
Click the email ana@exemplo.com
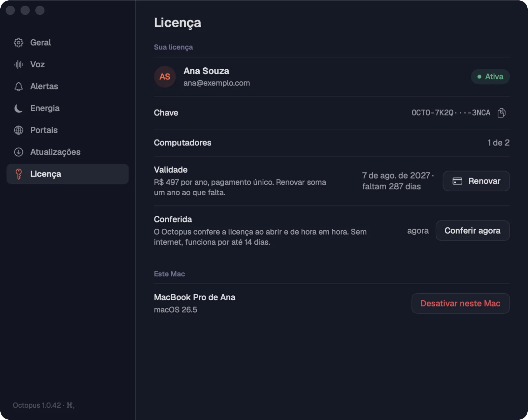tap(216, 83)
